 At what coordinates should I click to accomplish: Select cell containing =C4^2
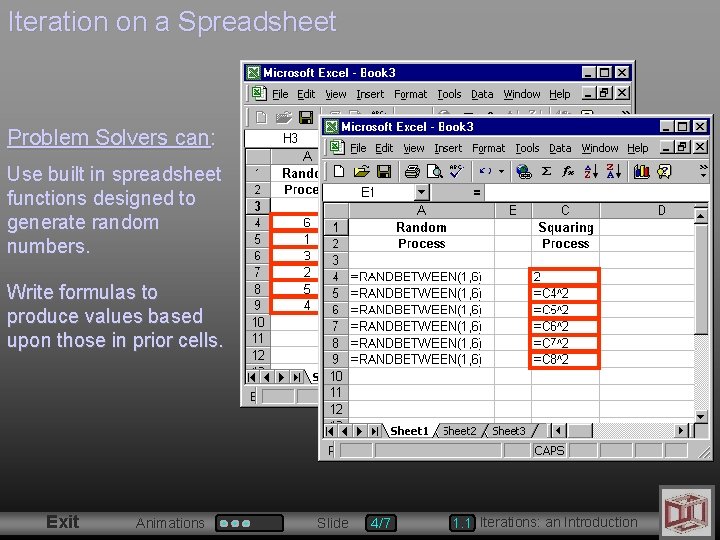pyautogui.click(x=565, y=293)
